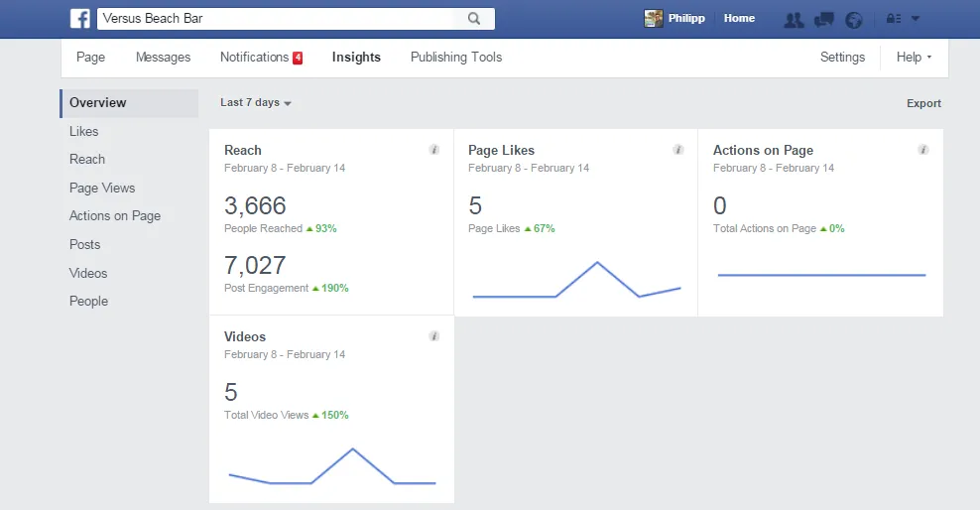Go to the Page tab
This screenshot has height=510, width=980.
pos(90,57)
